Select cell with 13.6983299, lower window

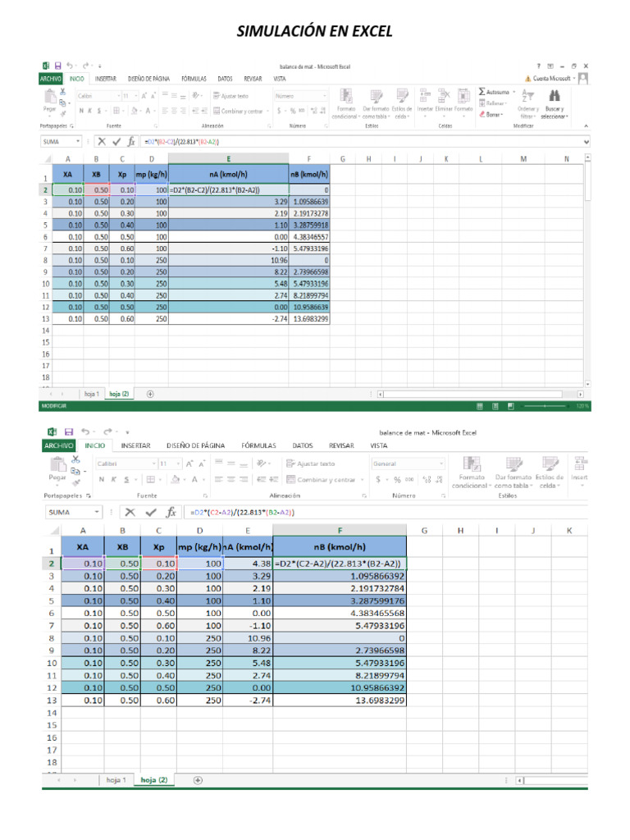(x=340, y=701)
